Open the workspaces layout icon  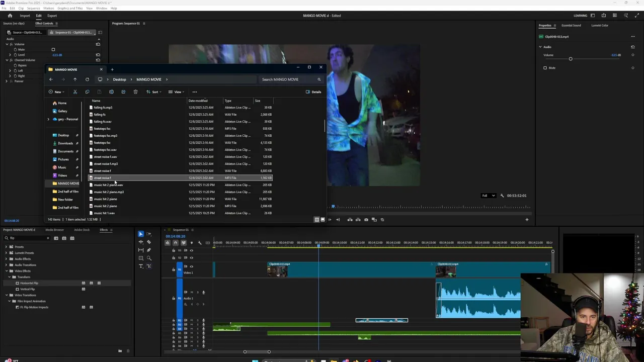coord(593,16)
